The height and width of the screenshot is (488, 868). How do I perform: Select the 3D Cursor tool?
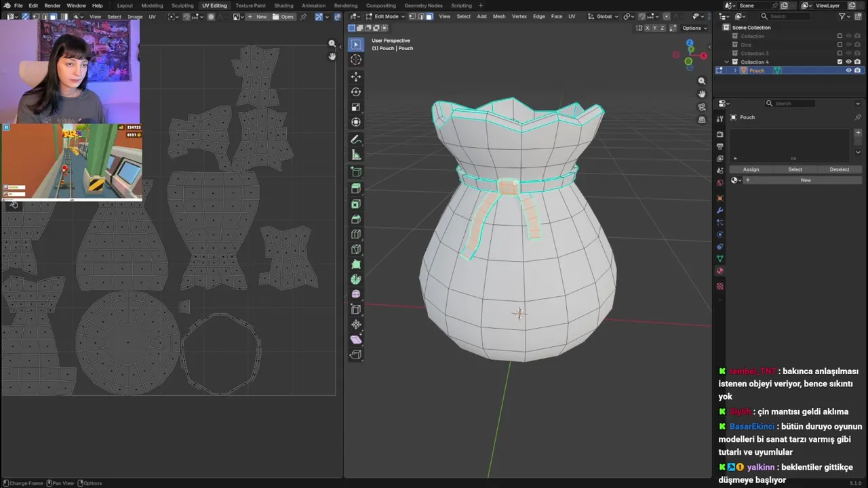356,60
